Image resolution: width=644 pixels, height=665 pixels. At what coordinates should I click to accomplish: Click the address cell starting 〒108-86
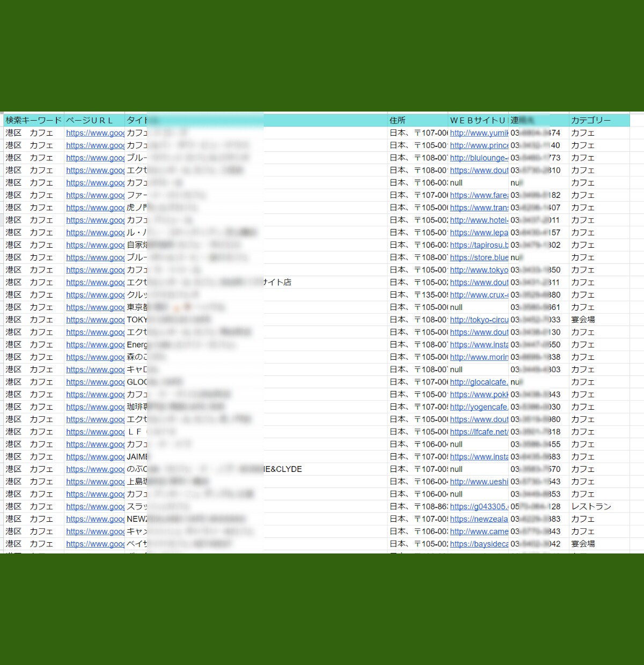[418, 506]
